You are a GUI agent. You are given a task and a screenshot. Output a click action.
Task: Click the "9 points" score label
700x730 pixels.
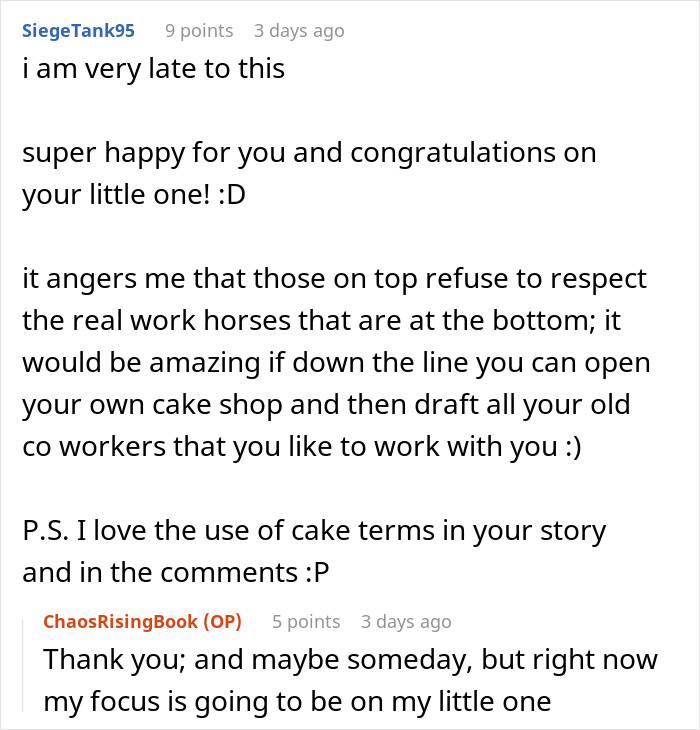point(199,31)
